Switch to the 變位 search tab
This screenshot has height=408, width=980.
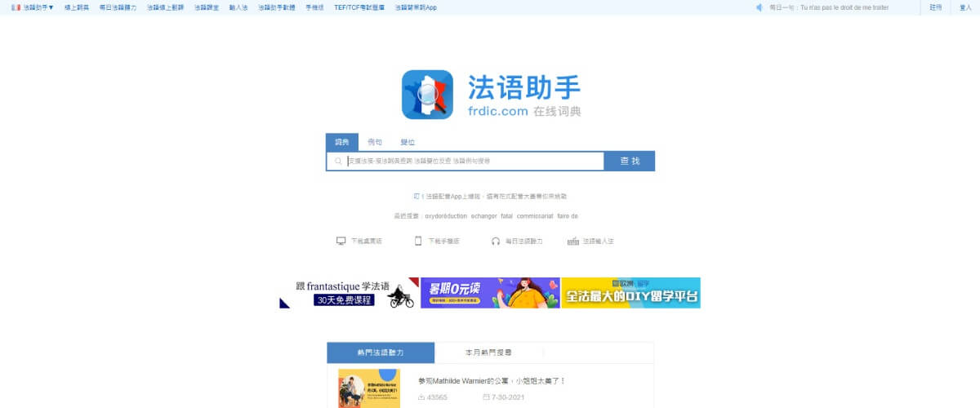pos(407,142)
